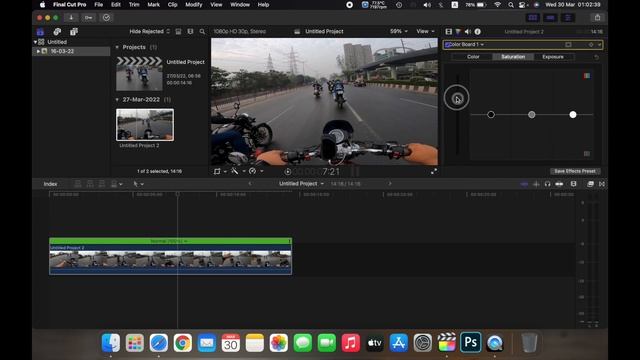
Task: Open the Modify menu
Action: 193,5
